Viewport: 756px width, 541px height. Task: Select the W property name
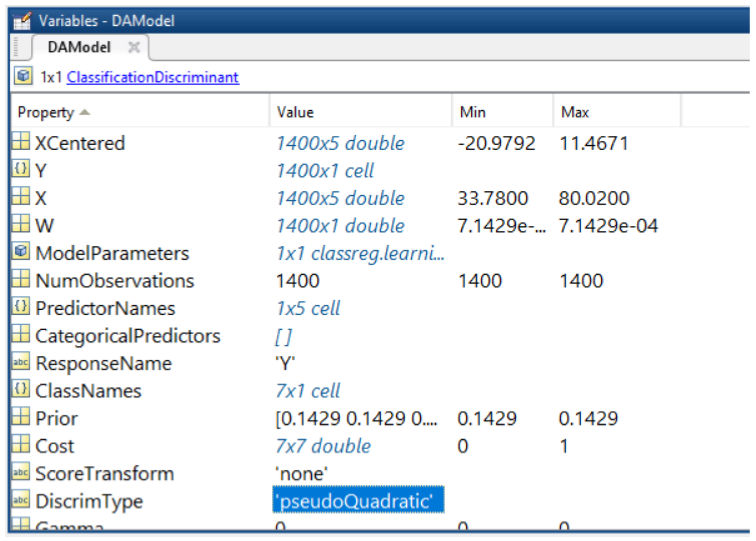pyautogui.click(x=45, y=225)
